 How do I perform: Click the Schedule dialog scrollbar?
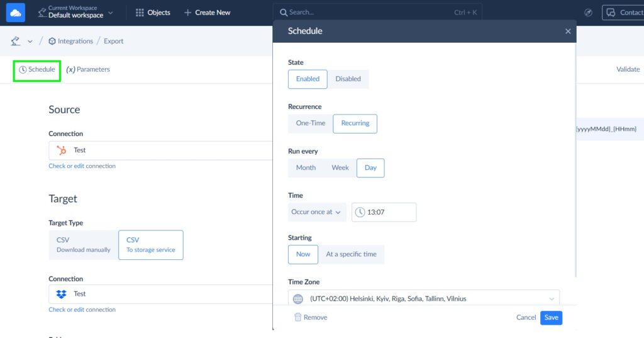[575, 161]
